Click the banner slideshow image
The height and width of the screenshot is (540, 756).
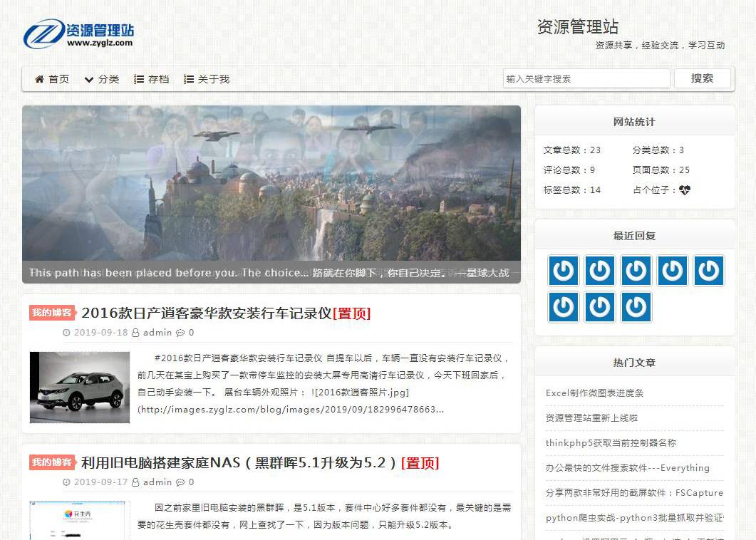(x=271, y=194)
